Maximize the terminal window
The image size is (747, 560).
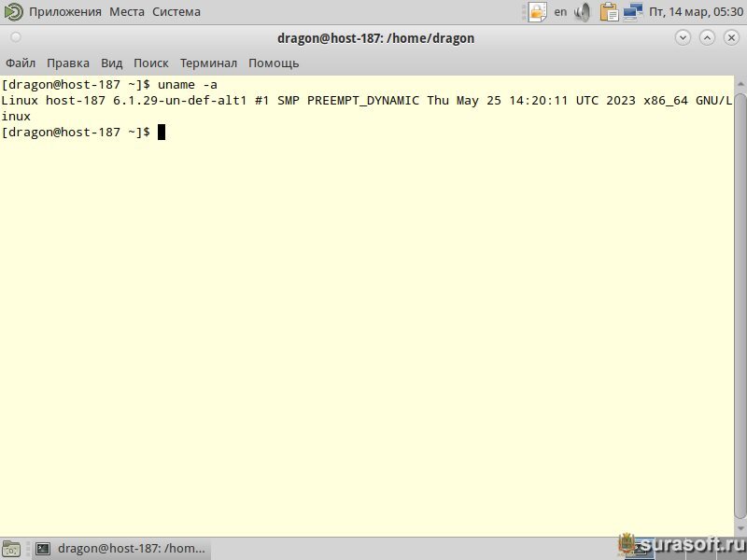click(x=707, y=37)
